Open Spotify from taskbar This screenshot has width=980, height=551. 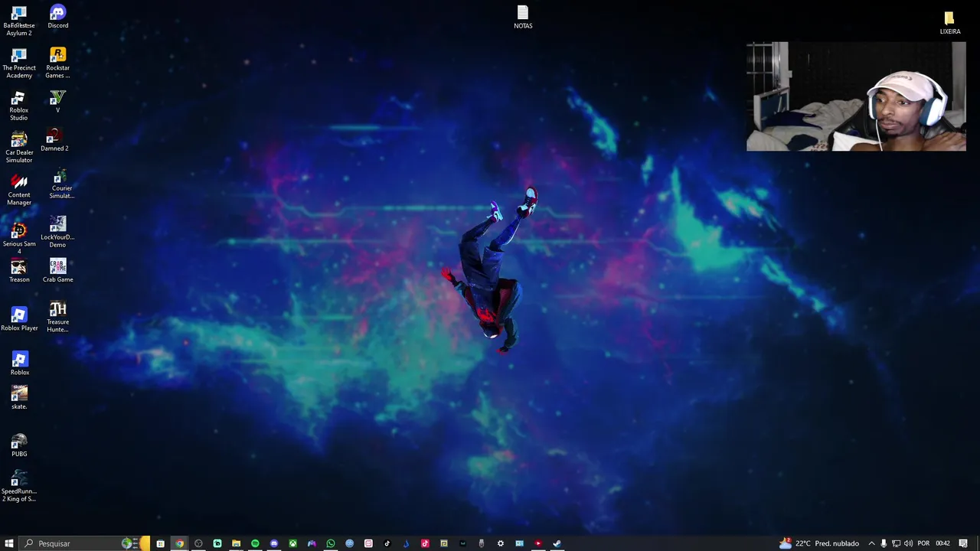[x=255, y=543]
